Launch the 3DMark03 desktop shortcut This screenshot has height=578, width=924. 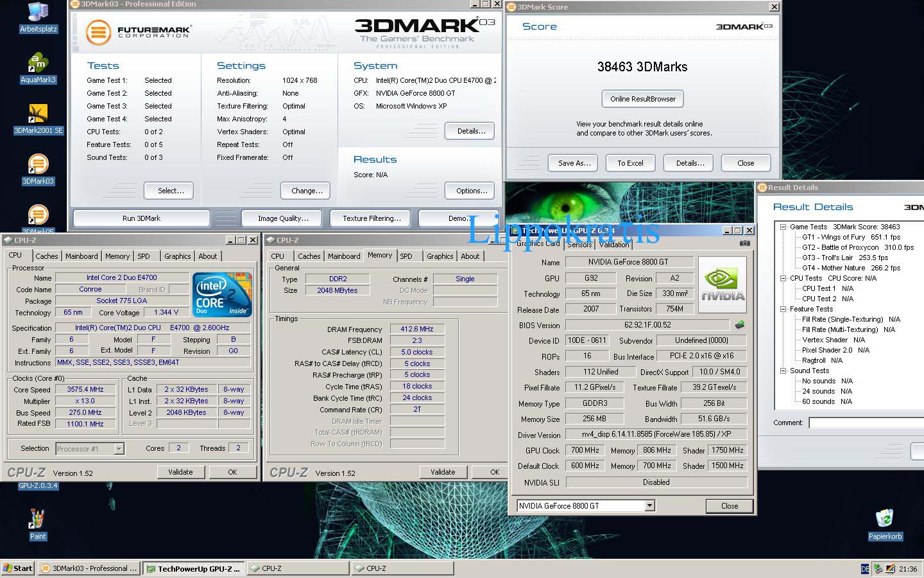tap(38, 170)
